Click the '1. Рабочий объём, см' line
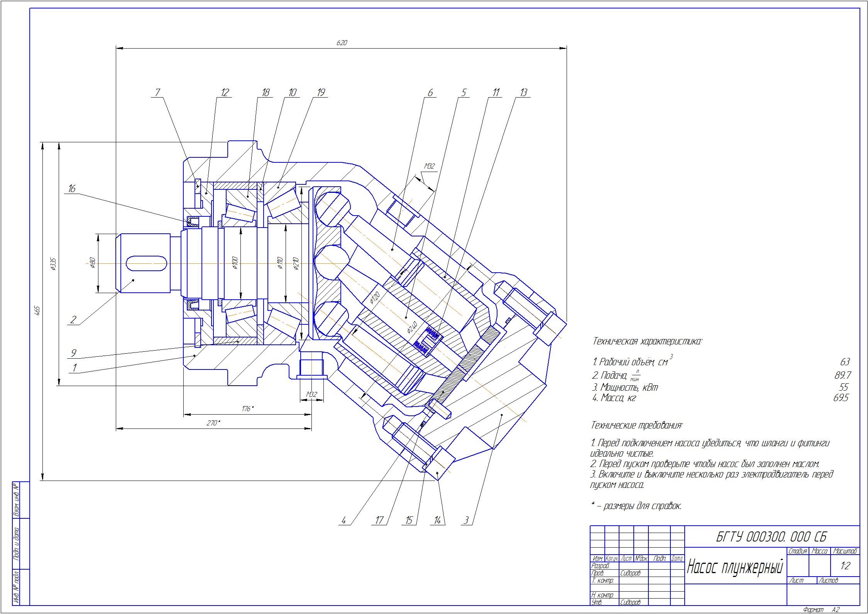This screenshot has height=614, width=868. [632, 361]
